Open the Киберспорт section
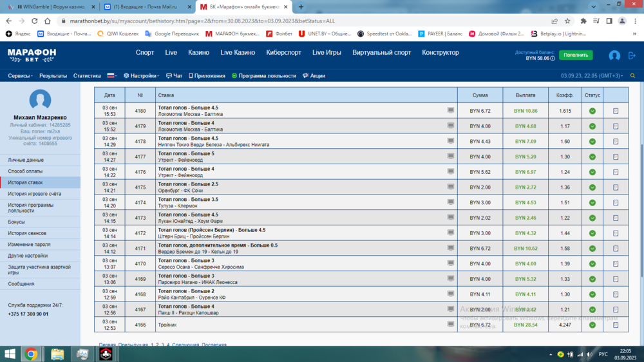This screenshot has width=644, height=362. (283, 53)
